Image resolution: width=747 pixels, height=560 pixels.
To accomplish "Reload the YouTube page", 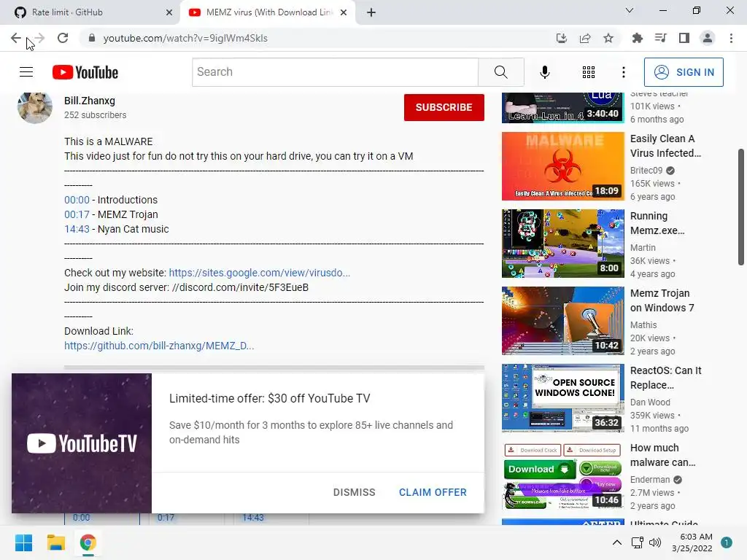I will pyautogui.click(x=63, y=38).
